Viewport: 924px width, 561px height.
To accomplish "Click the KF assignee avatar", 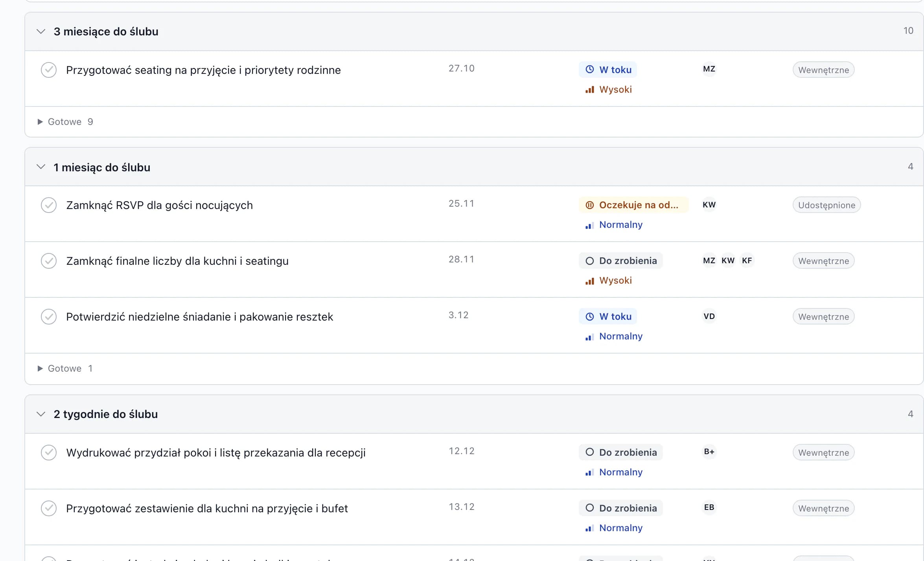I will click(x=747, y=260).
